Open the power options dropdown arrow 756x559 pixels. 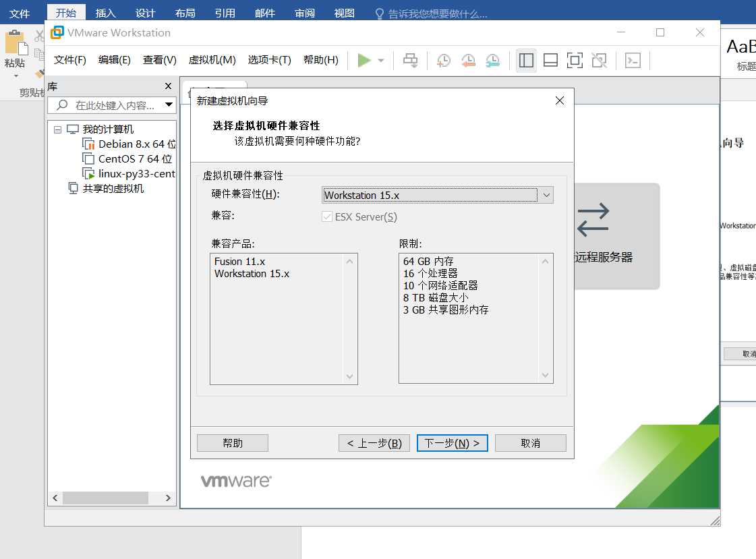381,61
